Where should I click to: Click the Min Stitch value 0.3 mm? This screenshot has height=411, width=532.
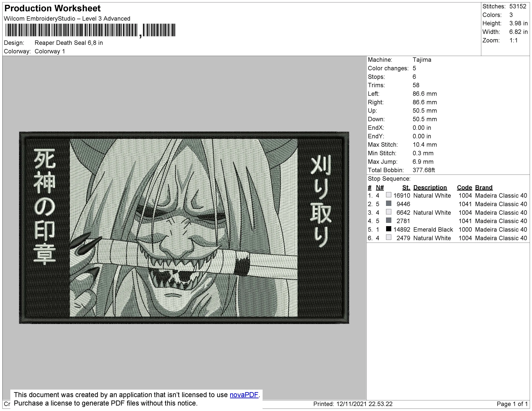[423, 153]
